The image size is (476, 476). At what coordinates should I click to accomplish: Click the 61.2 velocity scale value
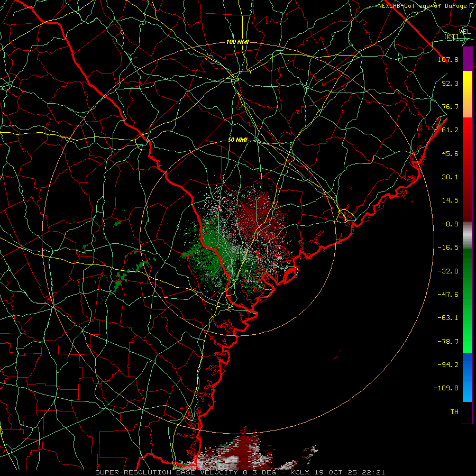point(450,130)
